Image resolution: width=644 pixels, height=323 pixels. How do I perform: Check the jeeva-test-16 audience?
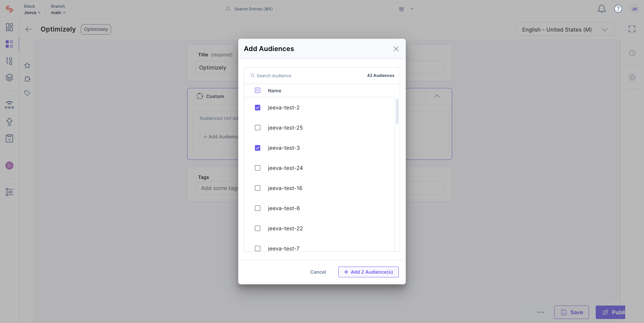coord(258,188)
